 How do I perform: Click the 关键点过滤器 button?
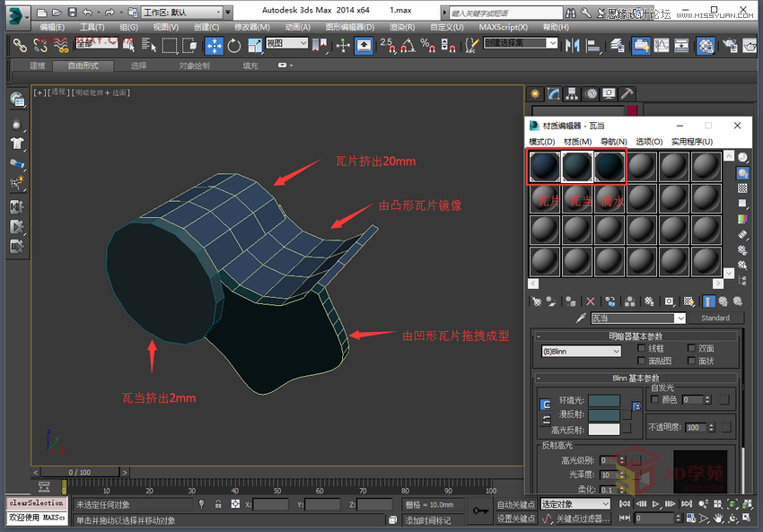pos(583,519)
